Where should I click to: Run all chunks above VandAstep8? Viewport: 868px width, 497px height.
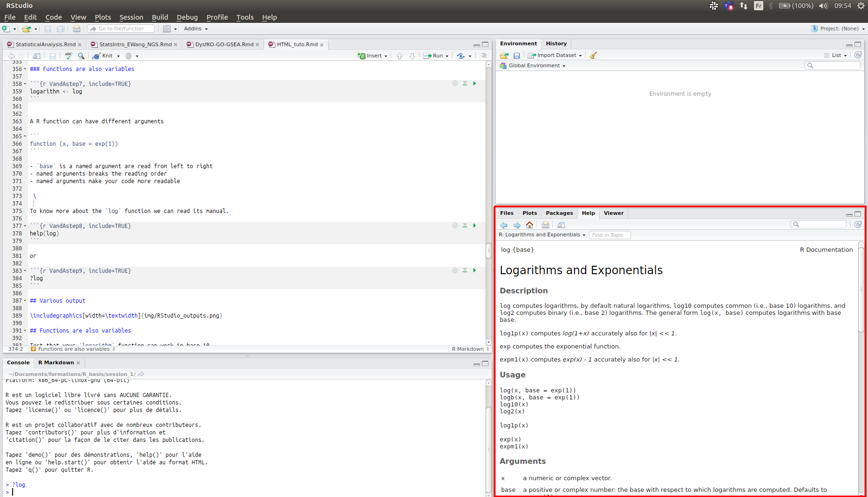pyautogui.click(x=465, y=226)
